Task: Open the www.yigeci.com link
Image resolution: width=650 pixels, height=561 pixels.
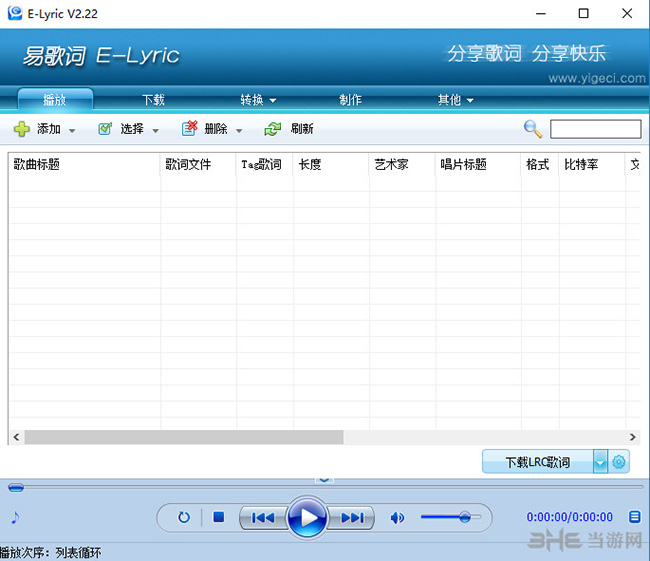Action: coord(597,78)
